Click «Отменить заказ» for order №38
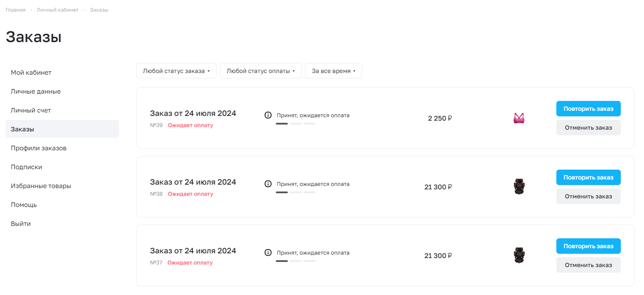 pos(589,196)
